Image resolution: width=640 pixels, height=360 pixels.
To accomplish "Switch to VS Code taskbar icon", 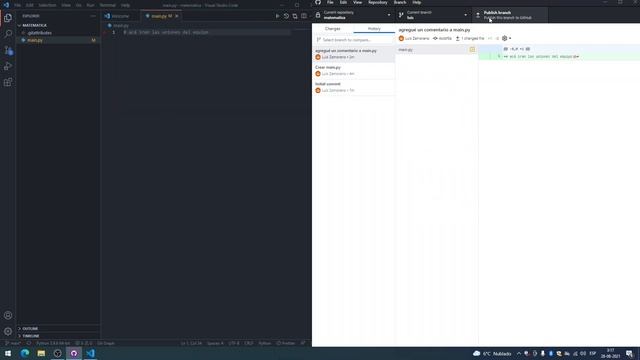I will (x=90, y=353).
